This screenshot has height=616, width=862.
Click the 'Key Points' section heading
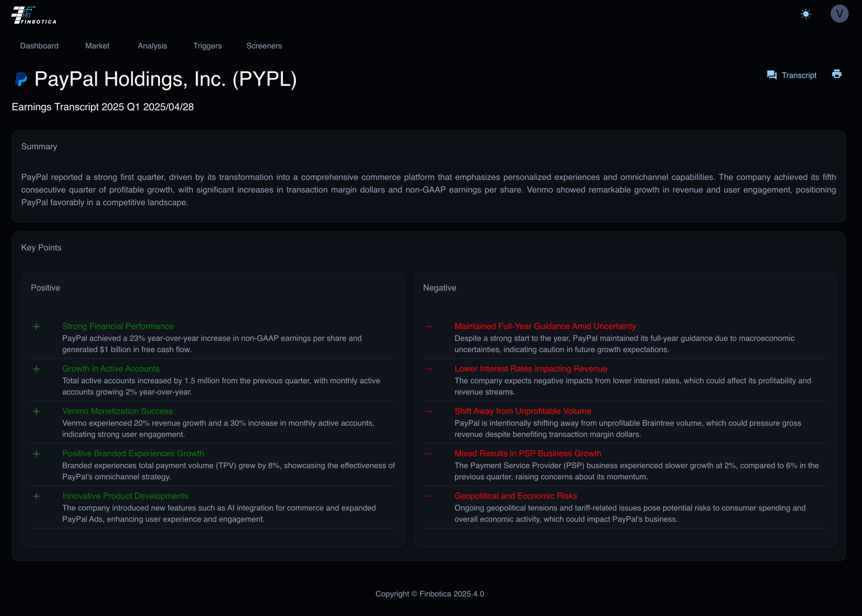[42, 248]
